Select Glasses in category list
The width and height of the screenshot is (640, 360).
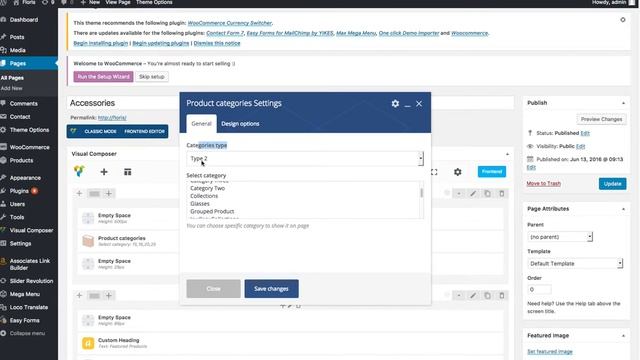200,204
